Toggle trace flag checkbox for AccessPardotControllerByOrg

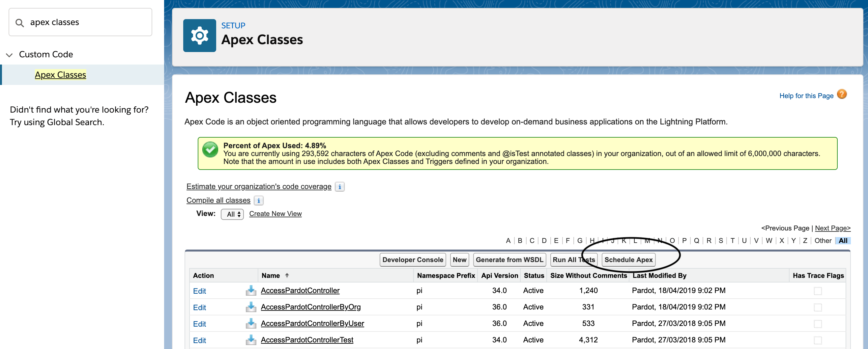(x=818, y=307)
